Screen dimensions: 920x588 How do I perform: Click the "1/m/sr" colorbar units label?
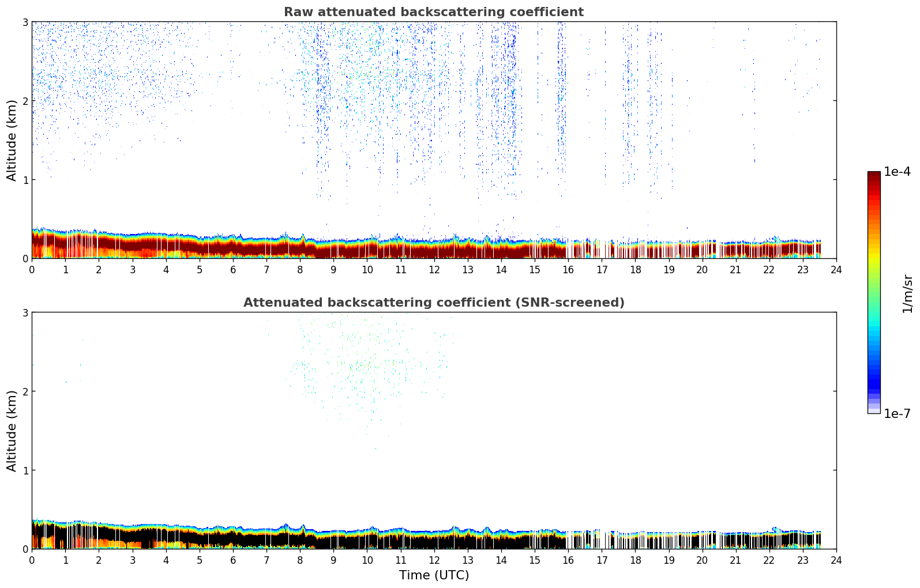click(907, 293)
